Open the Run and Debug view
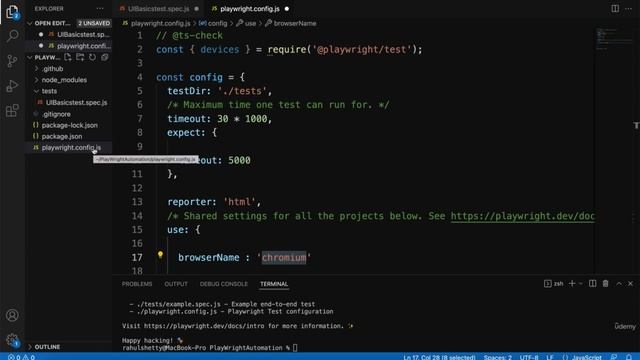 coord(12,86)
